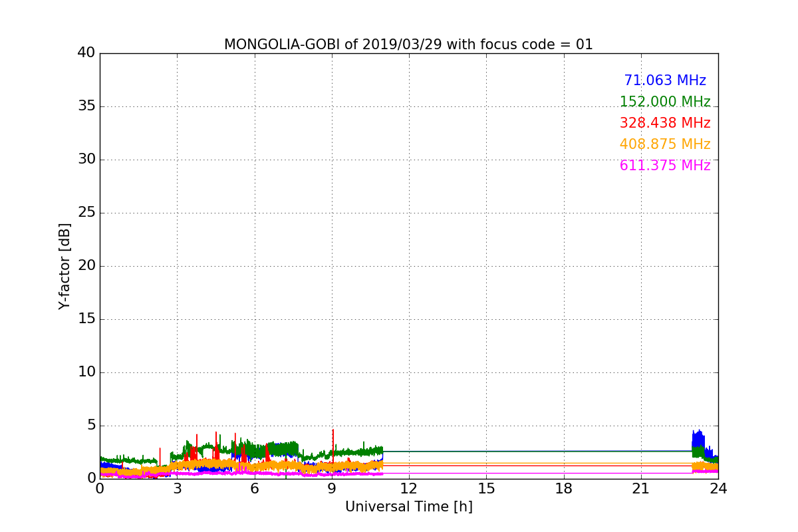
Task: Click the y-axis tick label 10
Action: (x=86, y=372)
